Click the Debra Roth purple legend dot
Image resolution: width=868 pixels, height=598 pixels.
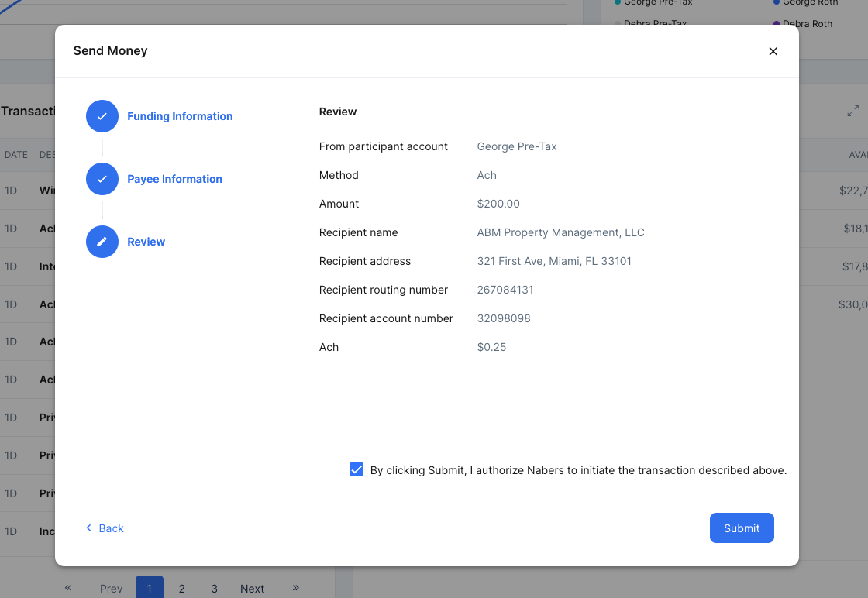coord(777,24)
